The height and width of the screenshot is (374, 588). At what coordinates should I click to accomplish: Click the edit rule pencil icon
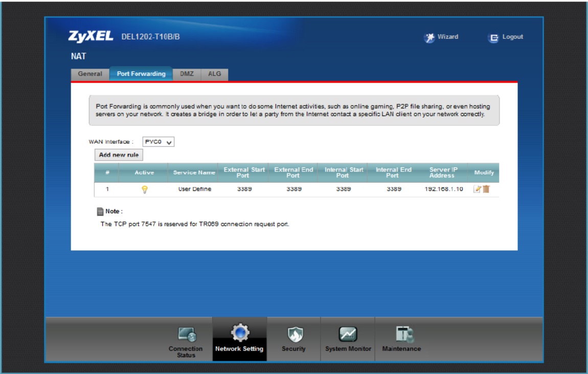click(478, 189)
